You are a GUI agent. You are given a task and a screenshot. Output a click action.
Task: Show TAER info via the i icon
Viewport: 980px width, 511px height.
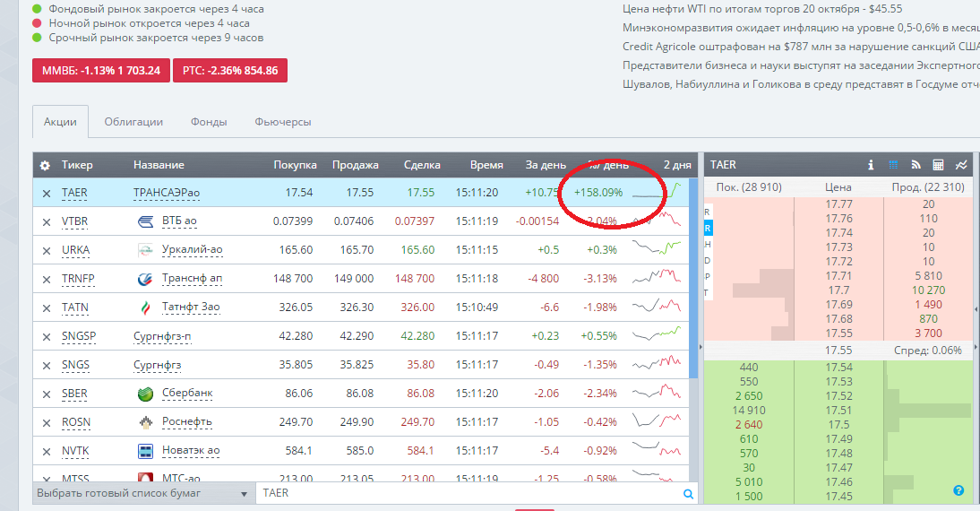[x=871, y=165]
